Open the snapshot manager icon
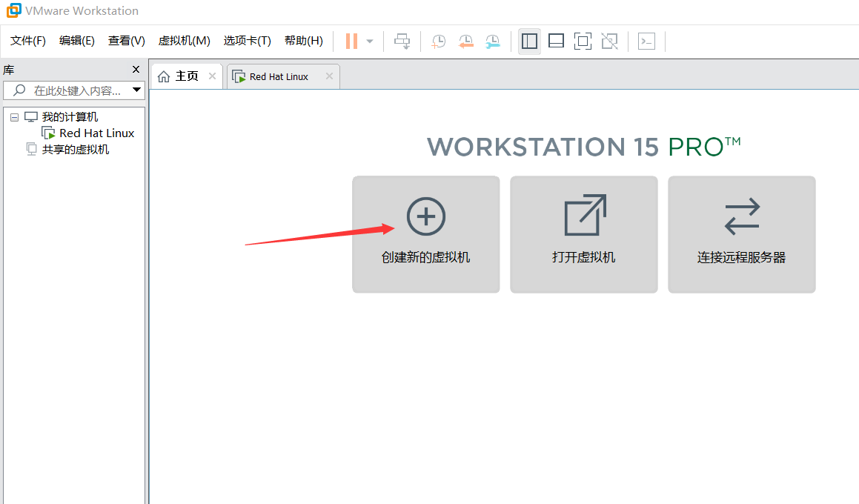 pyautogui.click(x=493, y=41)
